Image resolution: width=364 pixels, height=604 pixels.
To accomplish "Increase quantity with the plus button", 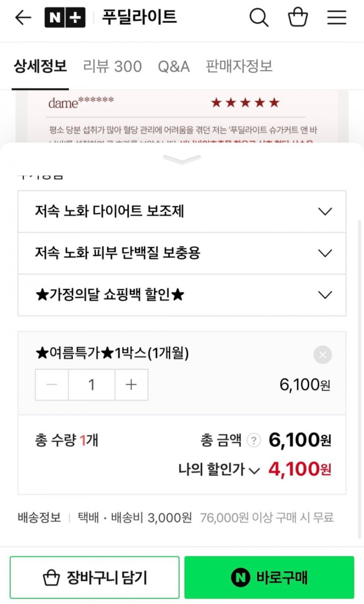I will tap(131, 385).
